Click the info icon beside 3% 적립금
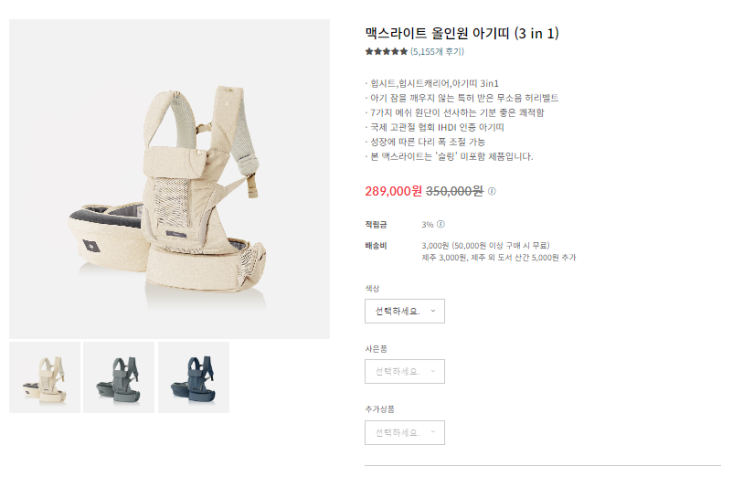Viewport: 743px width, 477px height. coord(441,224)
